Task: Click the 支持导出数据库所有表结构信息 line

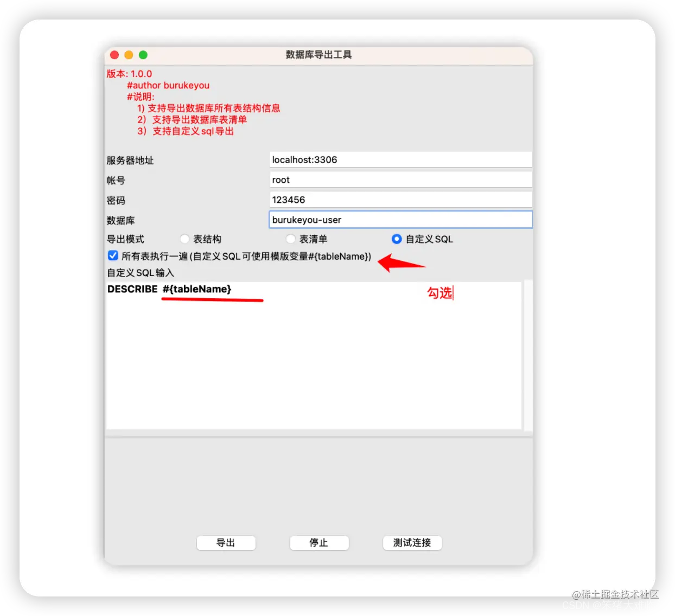Action: (x=209, y=108)
